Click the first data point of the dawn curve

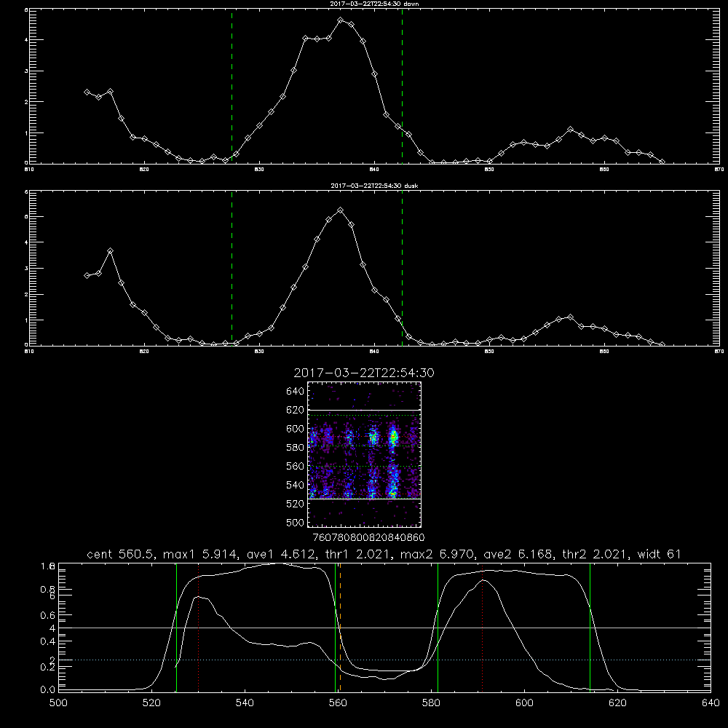coord(87,92)
